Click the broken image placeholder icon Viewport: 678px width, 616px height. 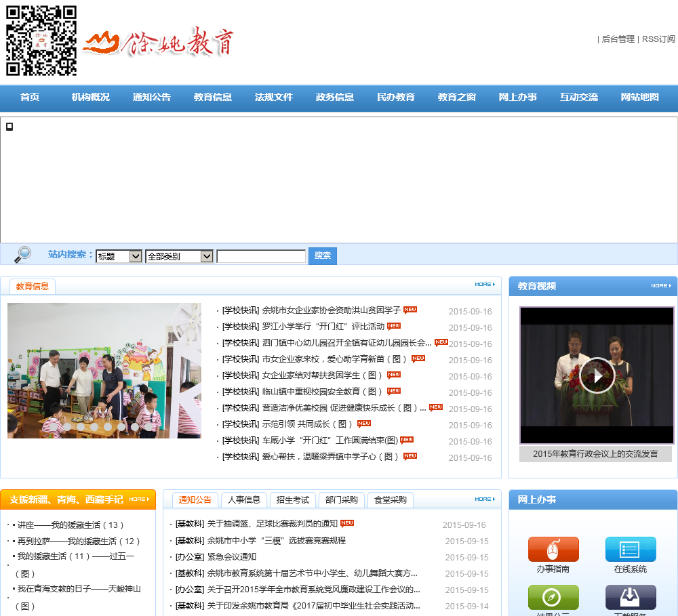[x=9, y=127]
